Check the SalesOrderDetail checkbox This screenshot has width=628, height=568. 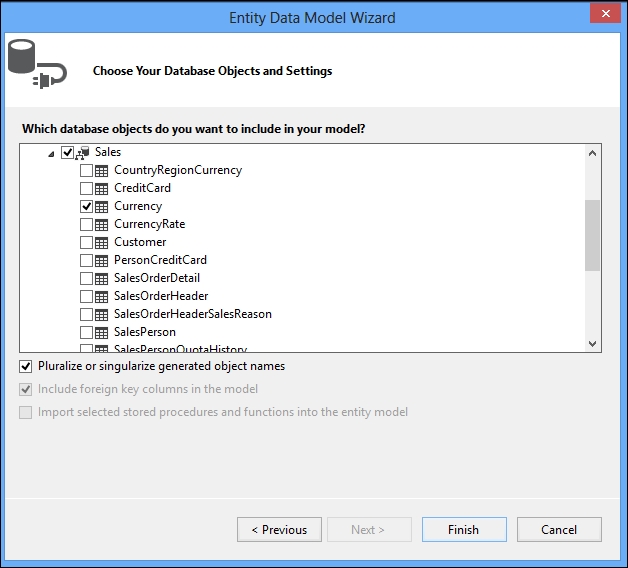pos(86,278)
